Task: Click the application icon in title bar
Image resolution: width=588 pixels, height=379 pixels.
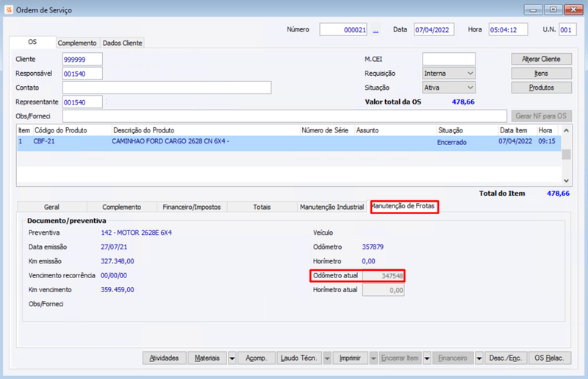Action: click(9, 10)
